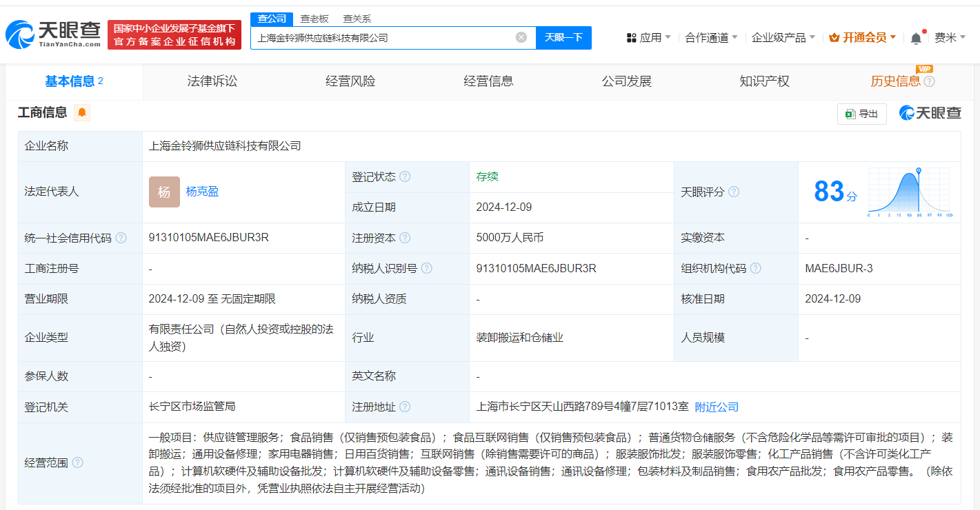
Task: Click help icon next to 天眼评分
Action: [x=734, y=192]
